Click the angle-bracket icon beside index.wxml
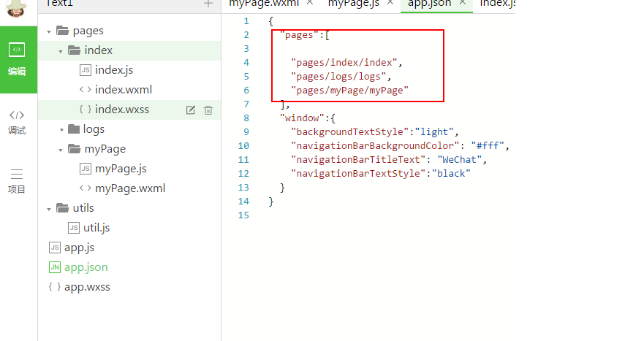644x341 pixels. click(86, 90)
